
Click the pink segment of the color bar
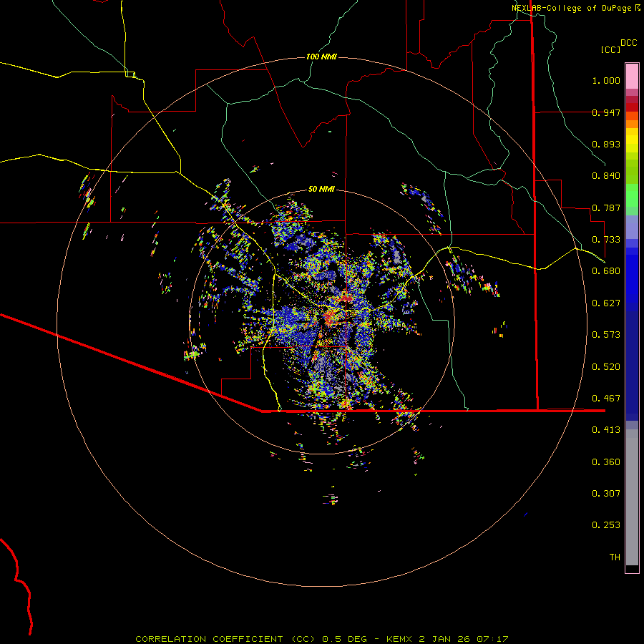632,77
